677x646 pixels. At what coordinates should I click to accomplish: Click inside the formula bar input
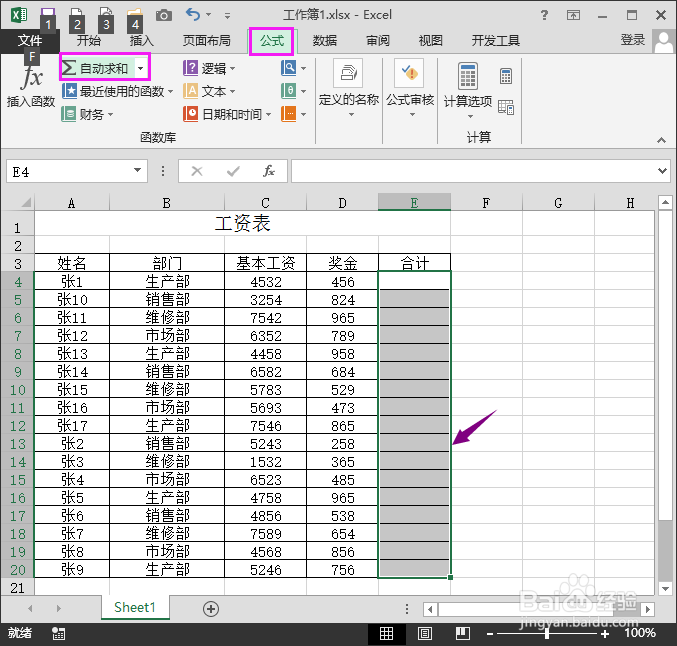tap(473, 171)
